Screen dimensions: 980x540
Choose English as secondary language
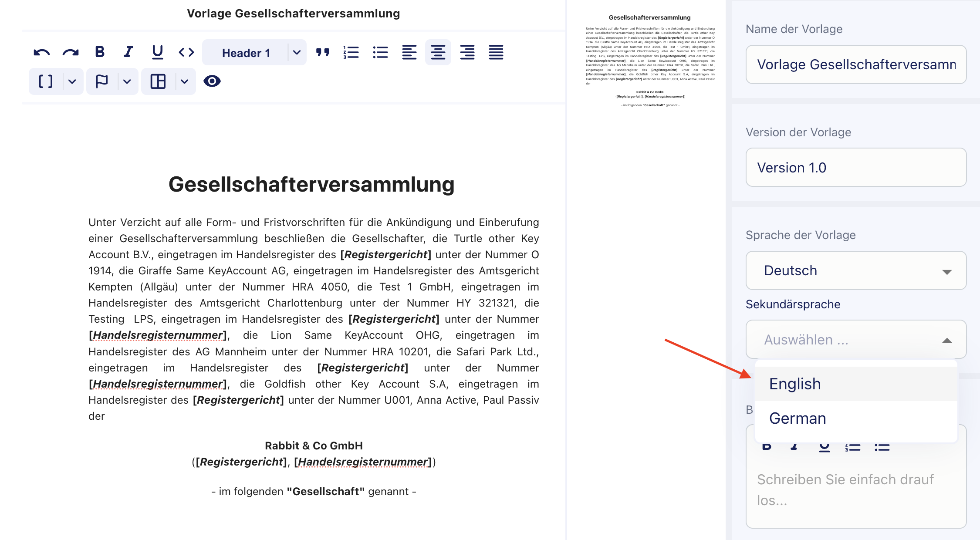point(856,384)
